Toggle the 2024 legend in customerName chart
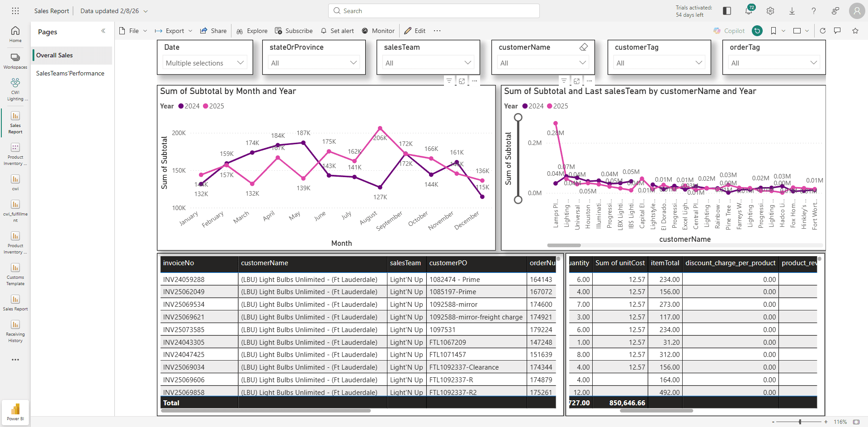 (x=533, y=106)
